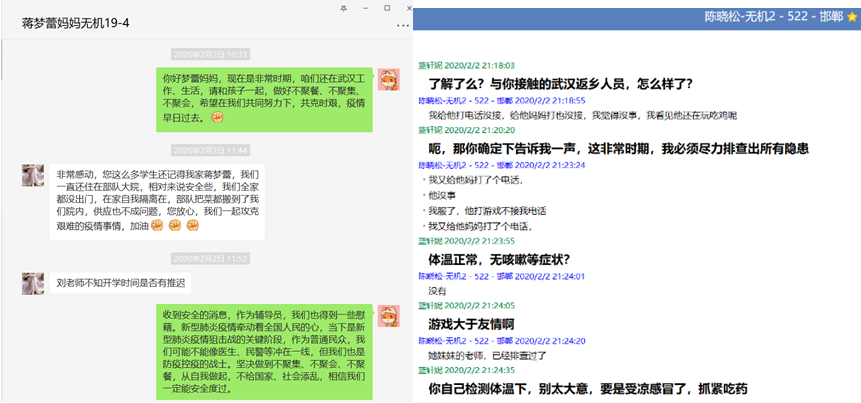Click parent's avatar beside the 非常感动 message

pos(33,175)
